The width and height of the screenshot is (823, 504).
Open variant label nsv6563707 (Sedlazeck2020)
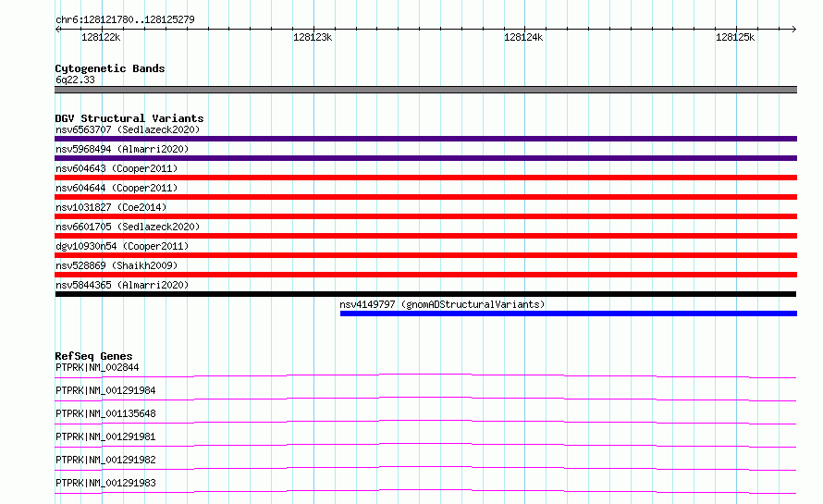click(128, 129)
